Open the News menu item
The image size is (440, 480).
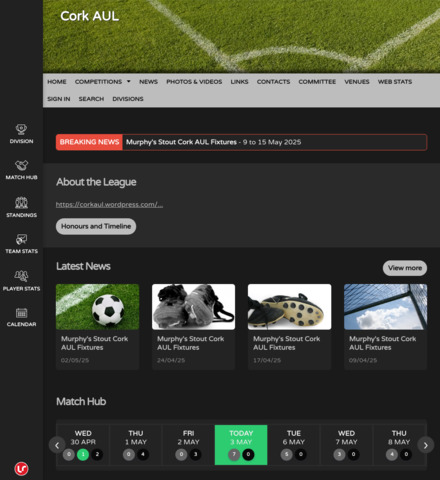coord(148,82)
